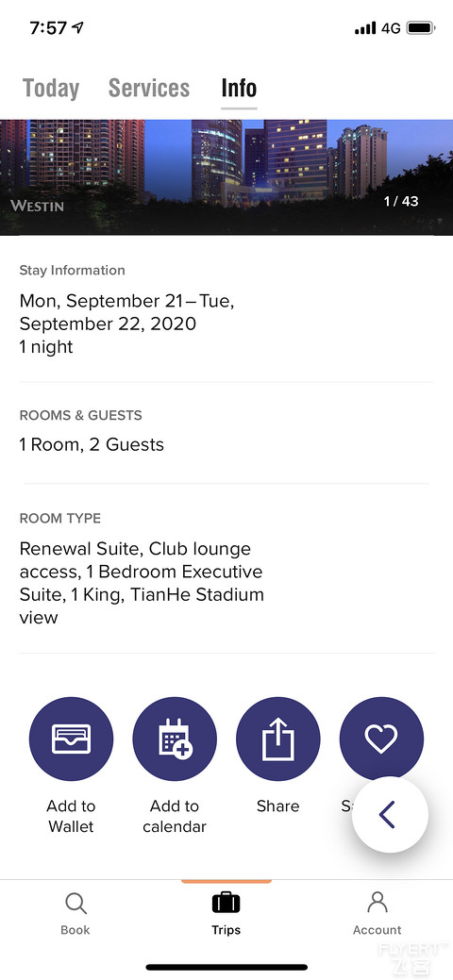Tap the 1 Room, 2 Guests row
The image size is (453, 980).
pos(92,444)
